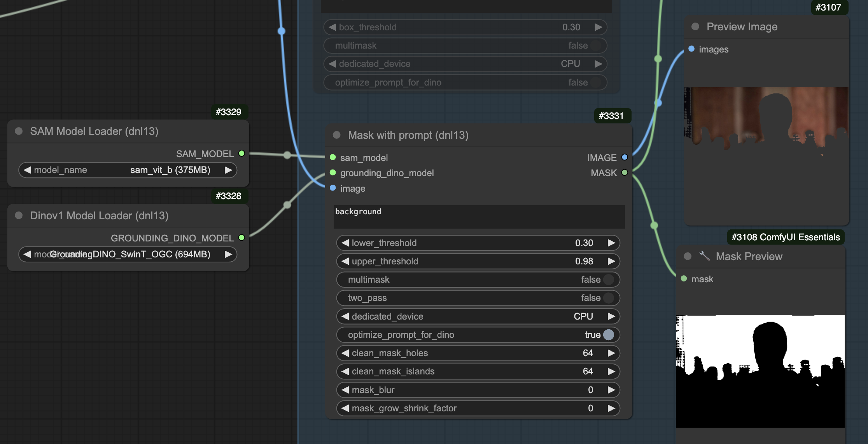Image resolution: width=868 pixels, height=444 pixels.
Task: Click the IMAGE output connector on Mask with prompt
Action: (x=625, y=157)
